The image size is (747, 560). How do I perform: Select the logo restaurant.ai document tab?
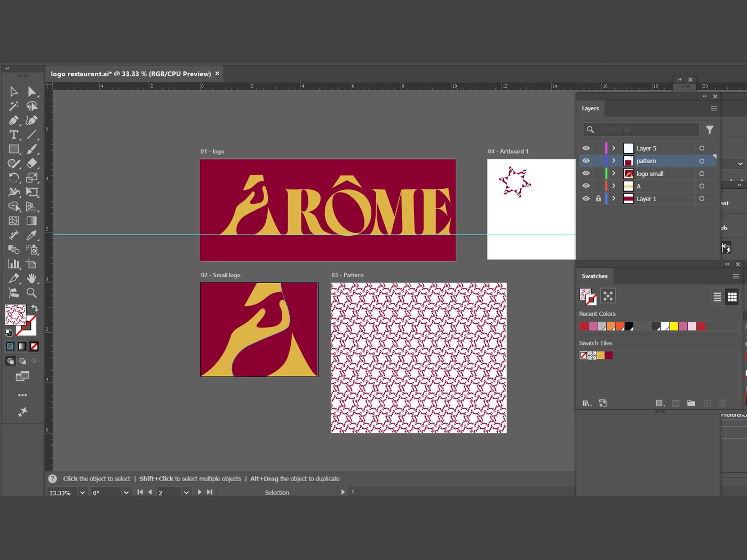click(x=131, y=74)
